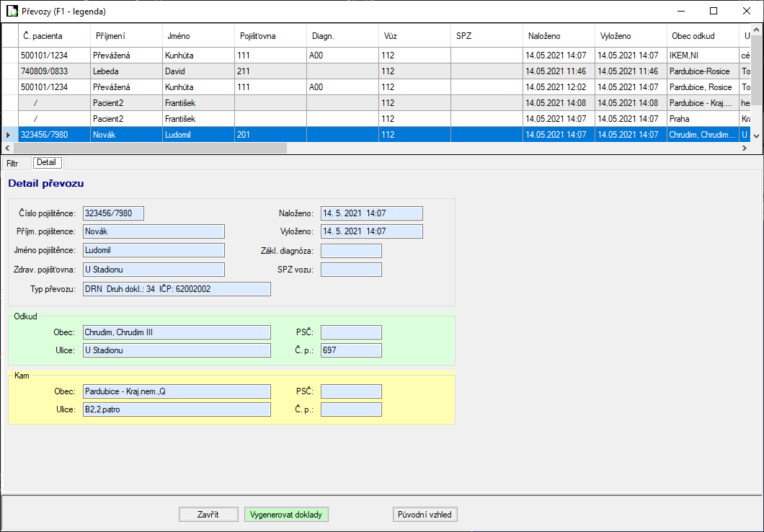This screenshot has height=532, width=764.
Task: Click the Převozy application icon in title bar
Action: (x=12, y=12)
